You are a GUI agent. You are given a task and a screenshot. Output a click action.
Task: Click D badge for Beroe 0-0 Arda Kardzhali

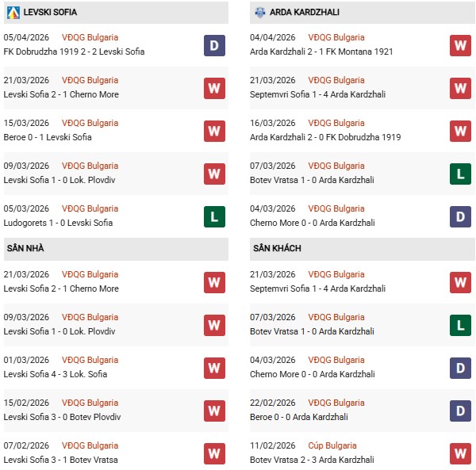pyautogui.click(x=461, y=411)
